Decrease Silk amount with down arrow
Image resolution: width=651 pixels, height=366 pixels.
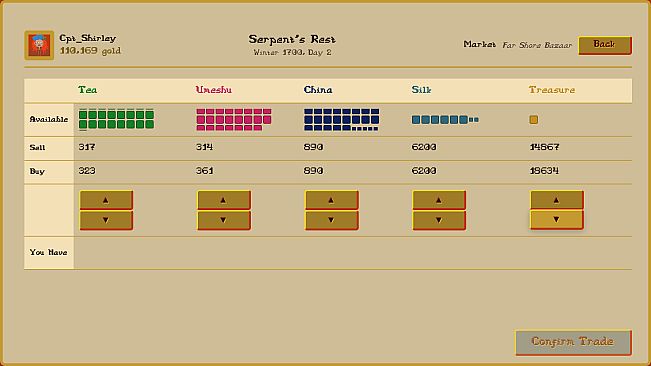click(439, 220)
